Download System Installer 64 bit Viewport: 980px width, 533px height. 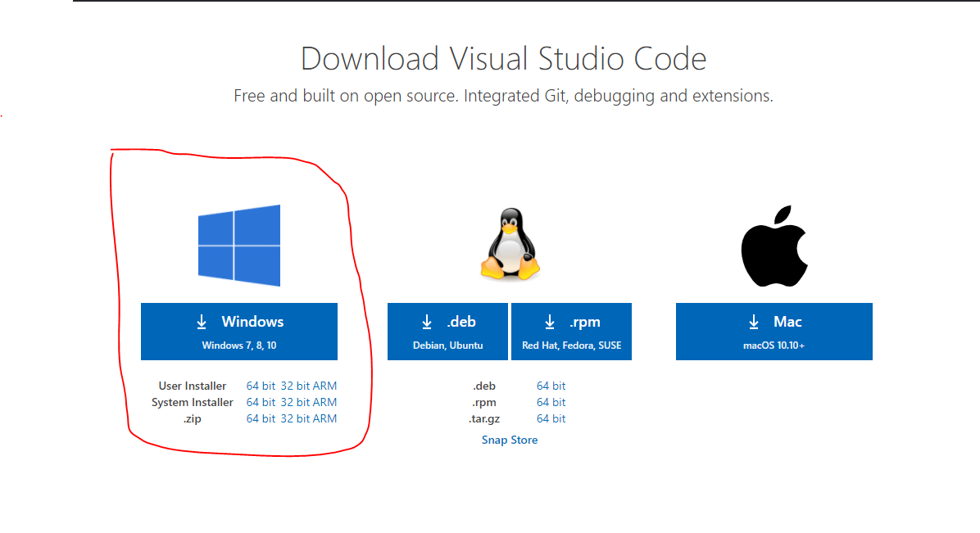[261, 402]
